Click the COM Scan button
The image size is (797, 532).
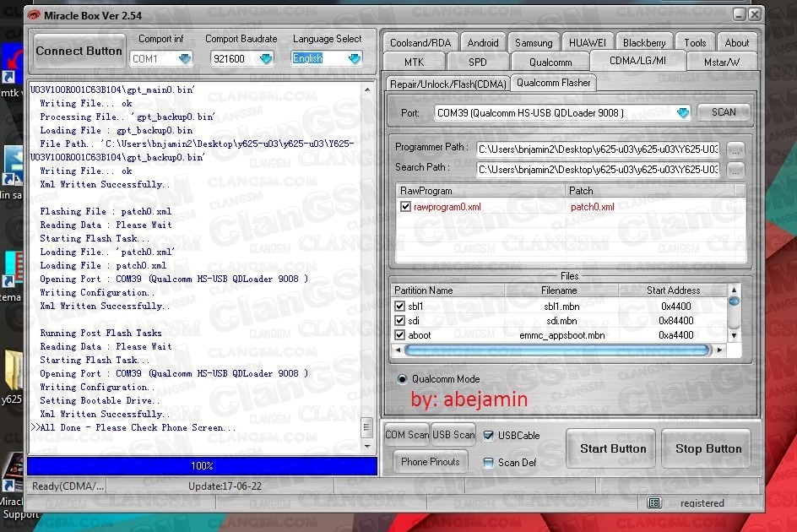(407, 435)
